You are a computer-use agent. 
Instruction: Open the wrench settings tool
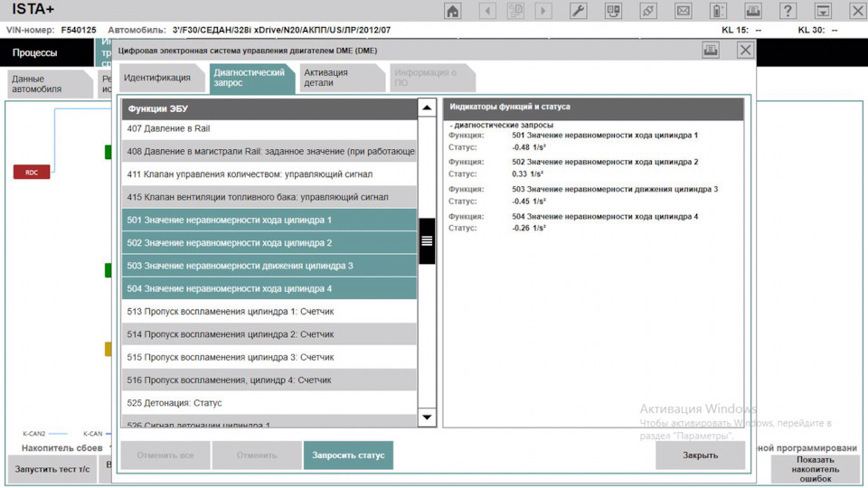pyautogui.click(x=578, y=11)
